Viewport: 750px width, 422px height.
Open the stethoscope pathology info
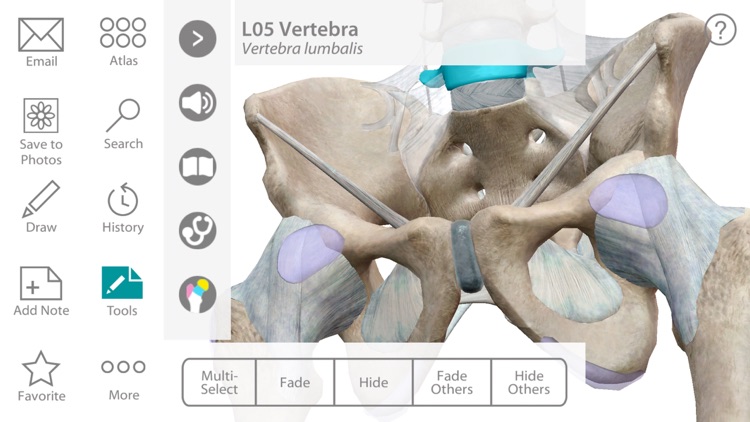(198, 231)
